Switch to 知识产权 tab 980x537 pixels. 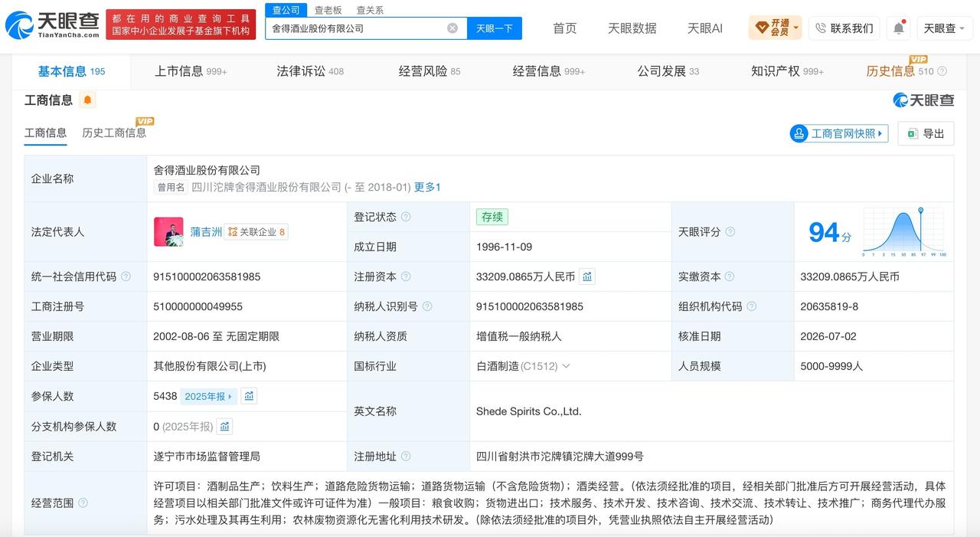tap(788, 71)
